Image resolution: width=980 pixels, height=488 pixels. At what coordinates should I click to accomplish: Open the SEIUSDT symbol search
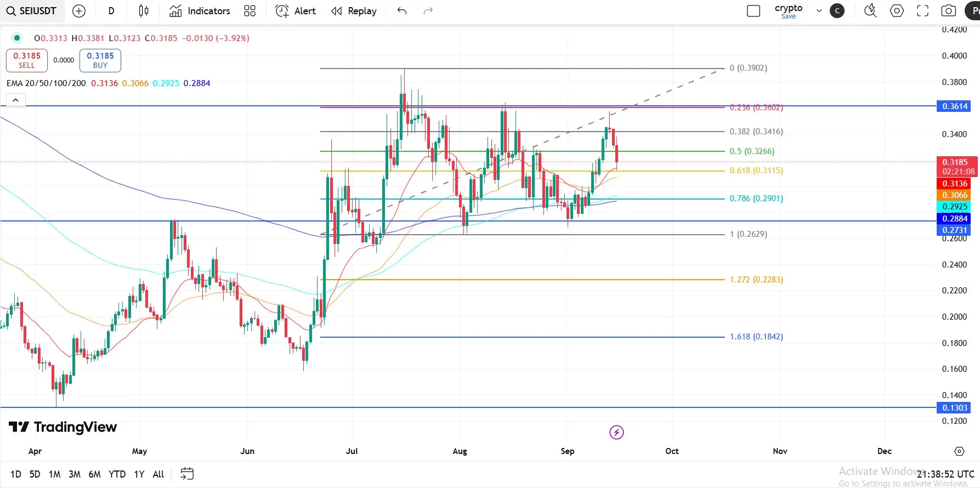tap(32, 11)
